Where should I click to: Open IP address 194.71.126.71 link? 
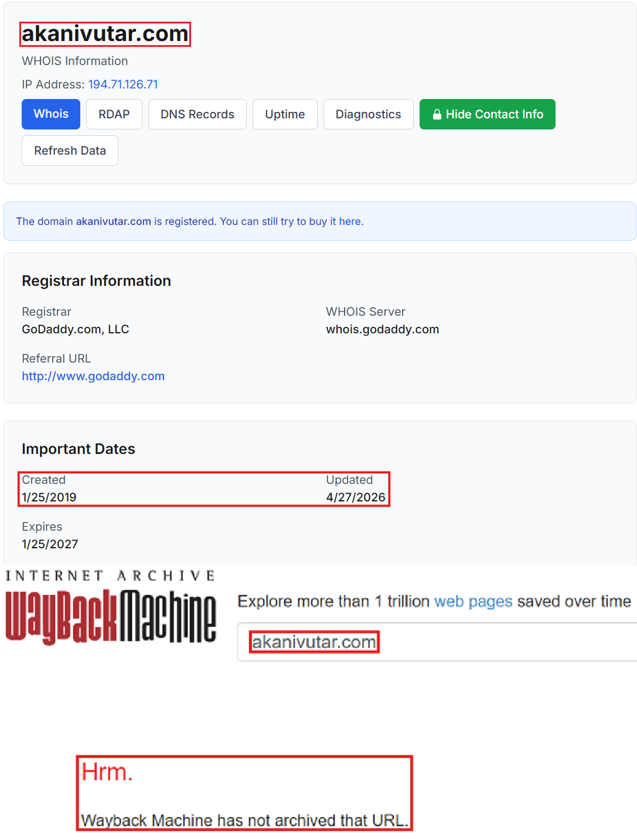click(x=123, y=84)
